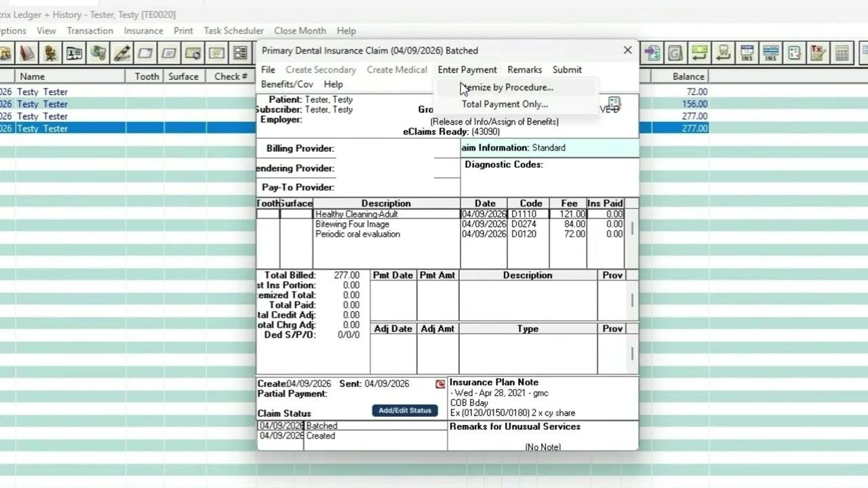Open Close Month menu in Ledger window
This screenshot has width=868, height=488.
(300, 30)
